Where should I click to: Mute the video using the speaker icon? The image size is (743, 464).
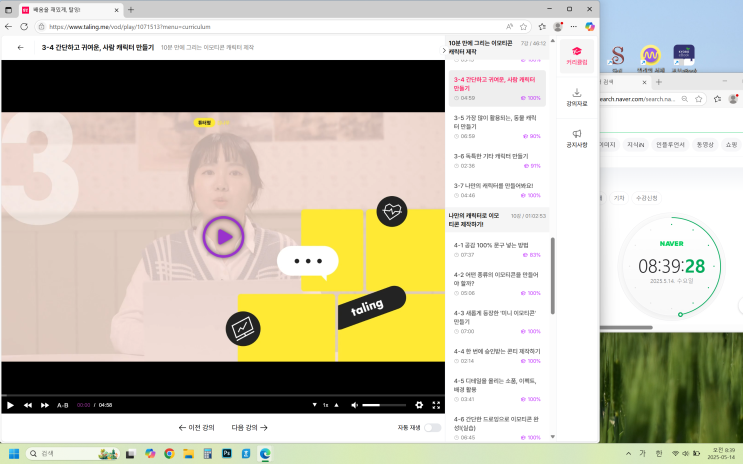(354, 405)
